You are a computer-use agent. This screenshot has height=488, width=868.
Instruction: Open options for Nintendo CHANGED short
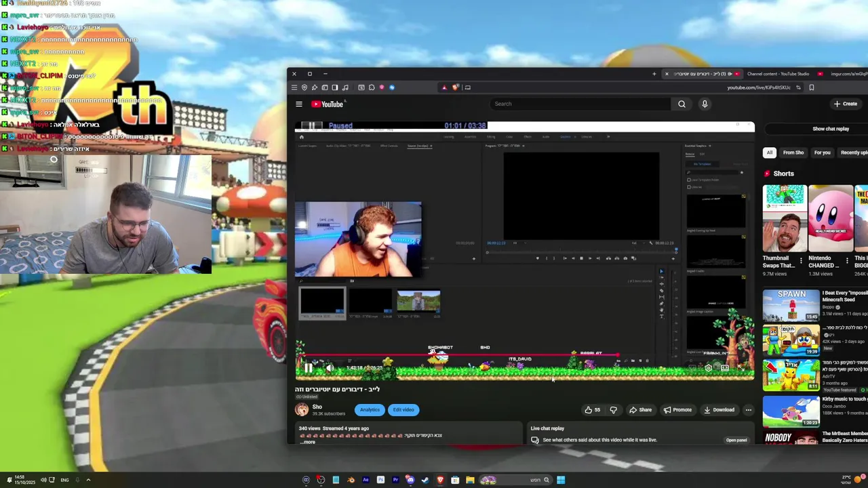(847, 260)
